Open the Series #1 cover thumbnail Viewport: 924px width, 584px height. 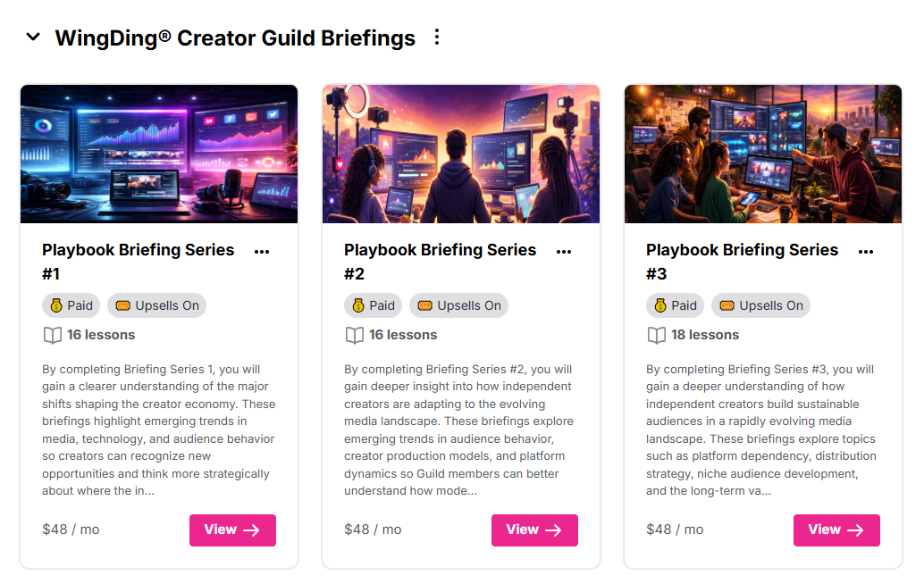pos(159,154)
